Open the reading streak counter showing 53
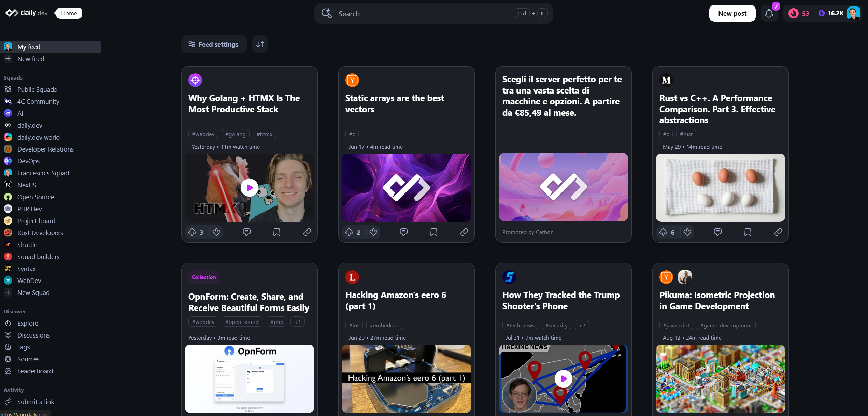Screen dimensions: 868x416 click(x=799, y=13)
